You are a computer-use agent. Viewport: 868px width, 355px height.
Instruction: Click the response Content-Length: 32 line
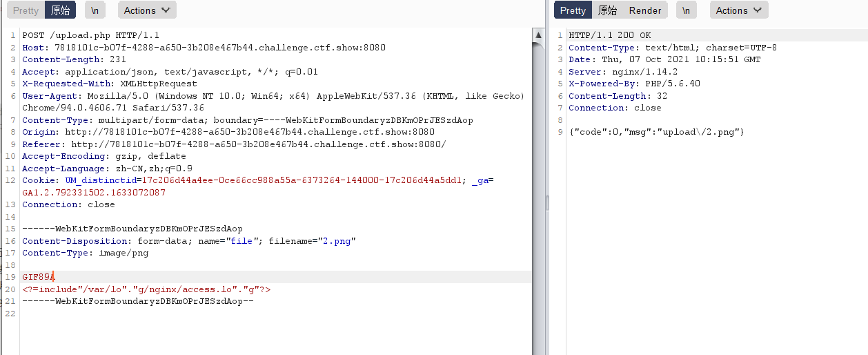[618, 96]
